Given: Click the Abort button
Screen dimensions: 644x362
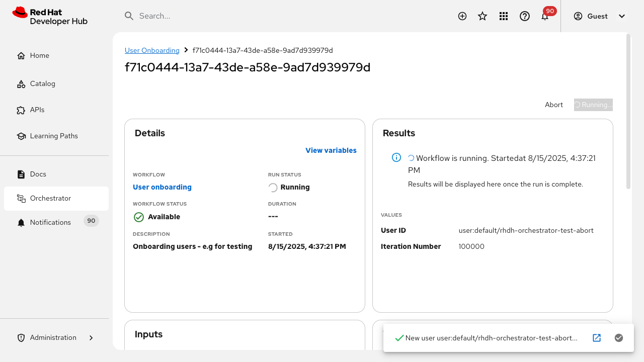Looking at the screenshot, I should point(554,105).
